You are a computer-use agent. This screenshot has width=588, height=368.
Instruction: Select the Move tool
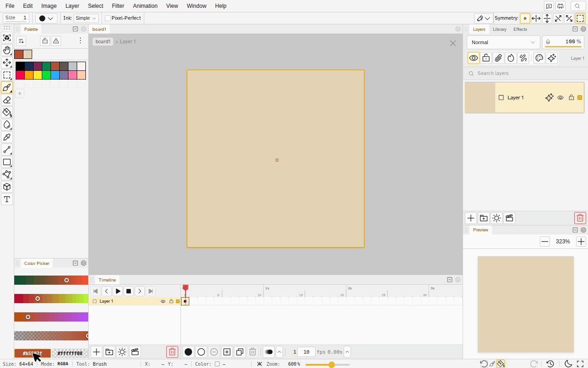7,63
